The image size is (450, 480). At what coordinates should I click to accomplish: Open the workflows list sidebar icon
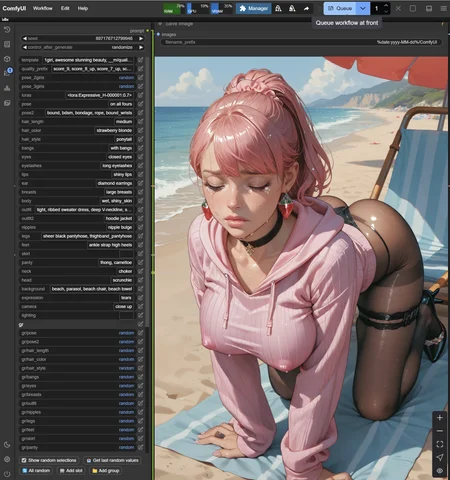click(7, 44)
